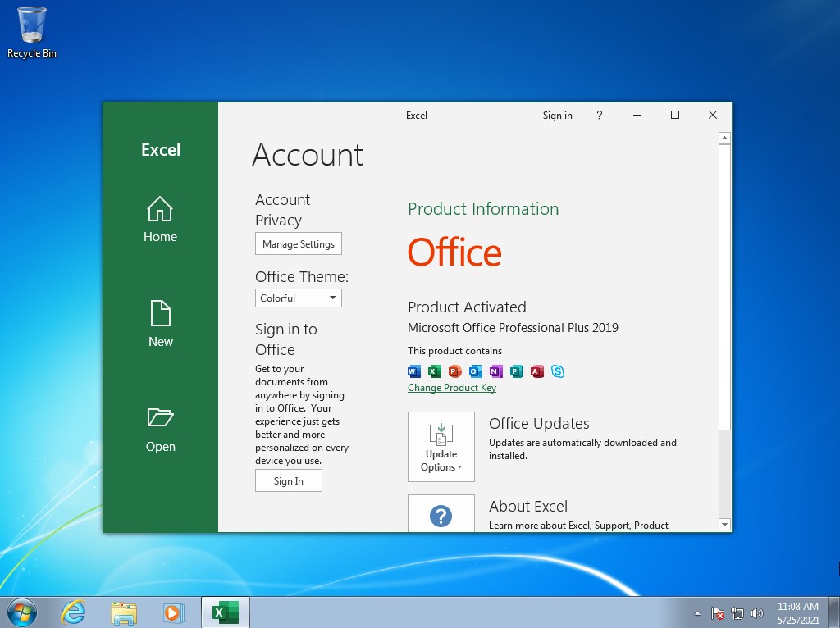Click the Excel taskbar button
The width and height of the screenshot is (840, 628).
pos(226,612)
